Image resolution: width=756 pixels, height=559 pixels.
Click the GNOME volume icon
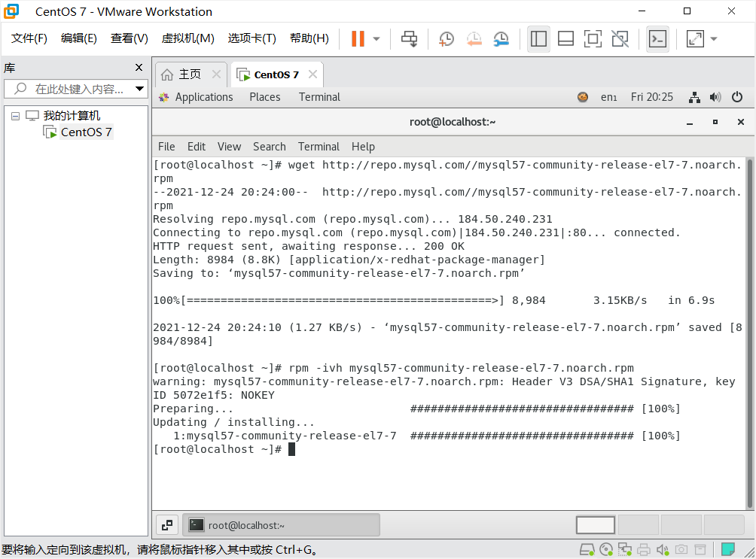click(715, 97)
